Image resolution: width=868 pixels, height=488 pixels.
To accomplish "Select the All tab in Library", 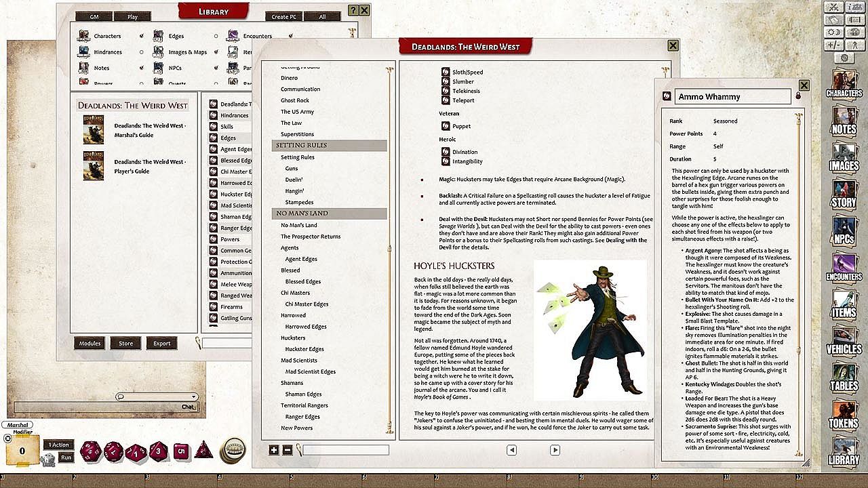I will (x=322, y=16).
